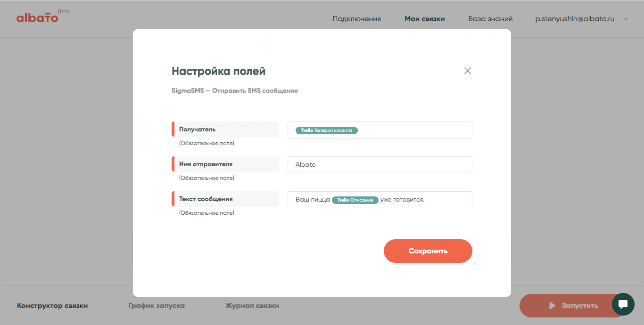Screen dimensions: 644x325
Task: Click the Запустить button
Action: [x=572, y=306]
